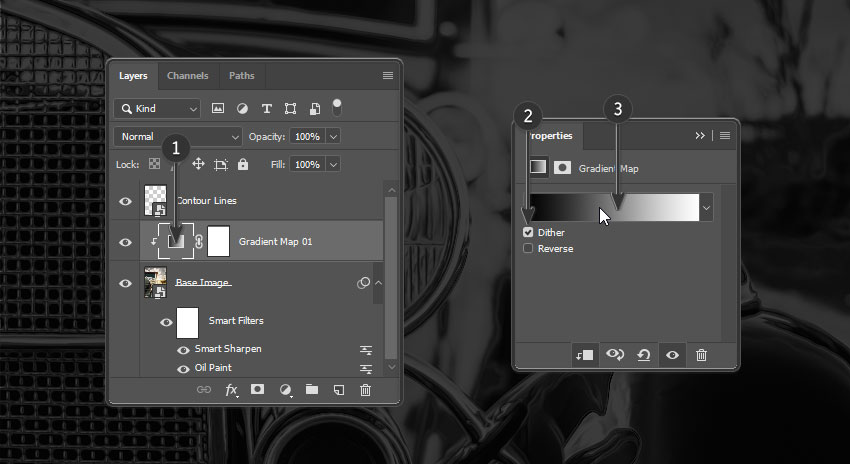Screen dimensions: 850x464
Task: Lock all layer attributes
Action: [x=243, y=164]
